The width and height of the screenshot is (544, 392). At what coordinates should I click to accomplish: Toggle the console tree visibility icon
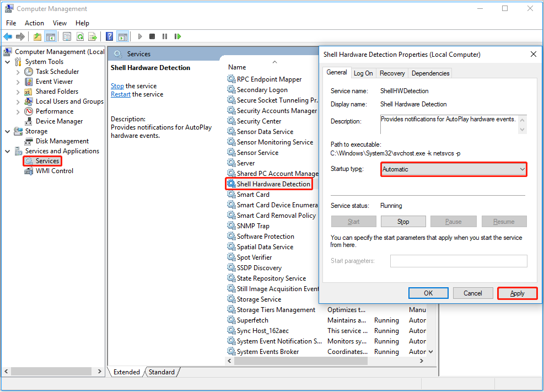tap(50, 36)
